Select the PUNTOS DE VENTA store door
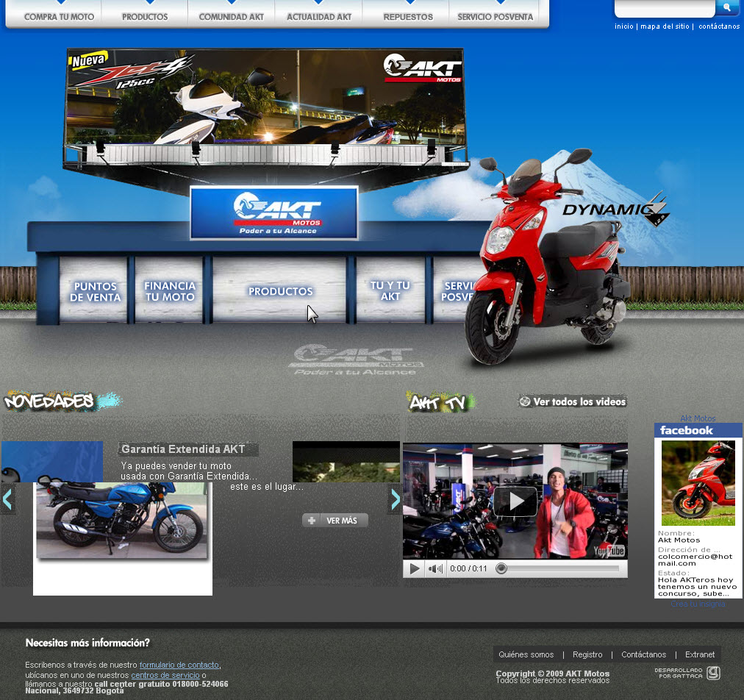This screenshot has height=700, width=744. (95, 291)
